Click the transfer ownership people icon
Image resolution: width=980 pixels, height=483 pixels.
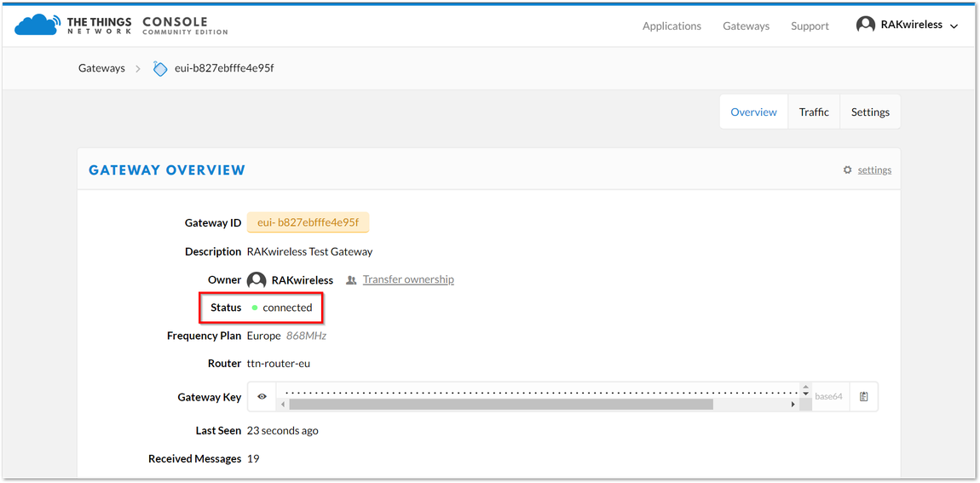[351, 280]
